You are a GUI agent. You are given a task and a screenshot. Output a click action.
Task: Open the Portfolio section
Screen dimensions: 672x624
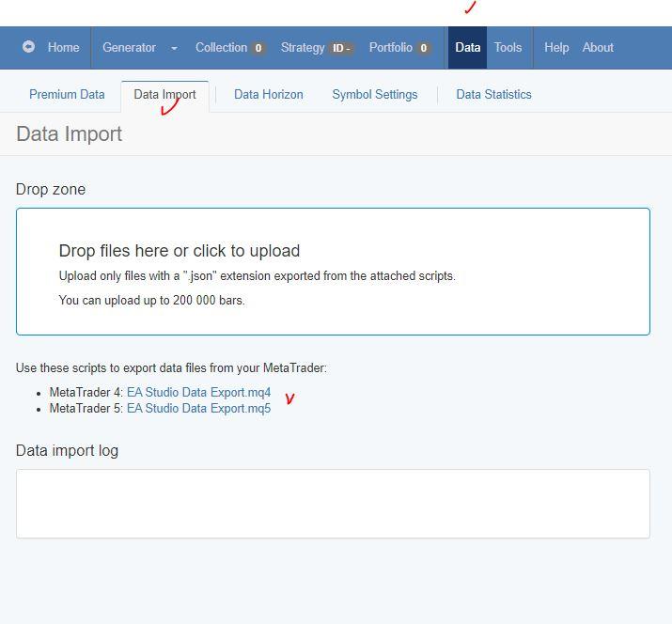tap(390, 48)
